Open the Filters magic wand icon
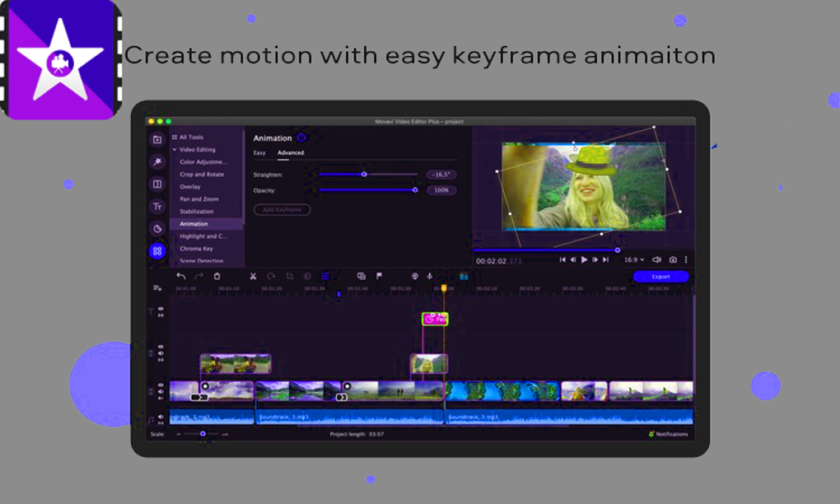This screenshot has width=840, height=504. coord(157,161)
